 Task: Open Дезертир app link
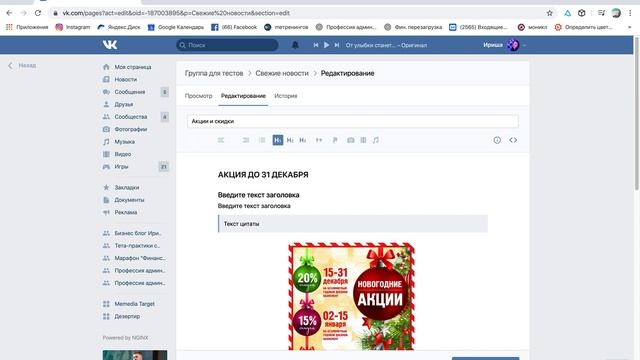[x=127, y=316]
